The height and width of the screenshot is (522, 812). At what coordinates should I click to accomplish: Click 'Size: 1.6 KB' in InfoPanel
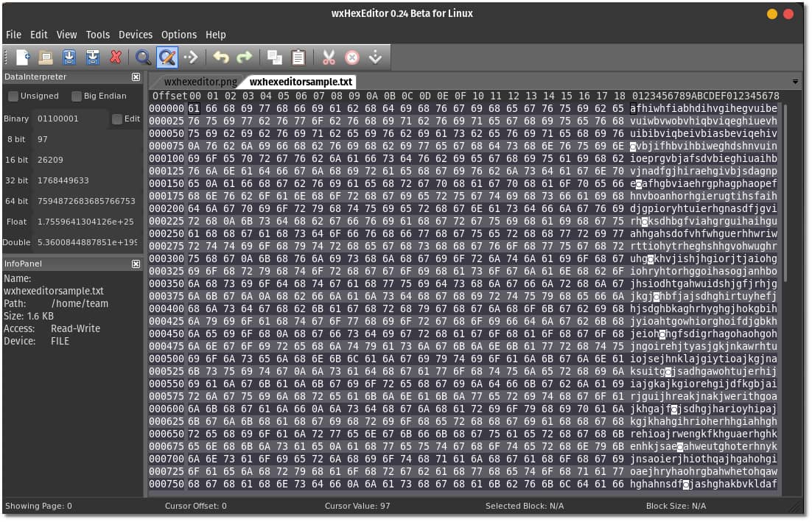pos(29,316)
